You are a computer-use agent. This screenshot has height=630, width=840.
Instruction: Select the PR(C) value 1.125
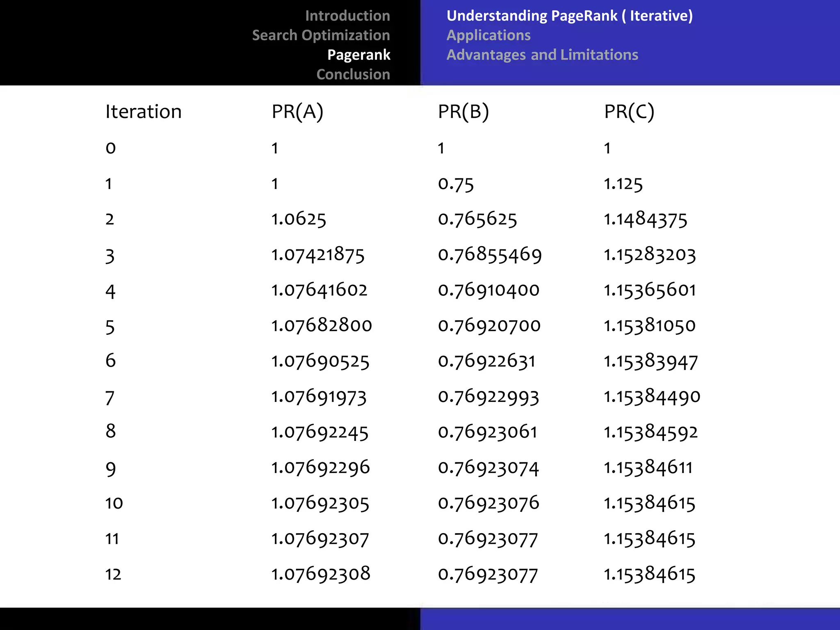(623, 184)
